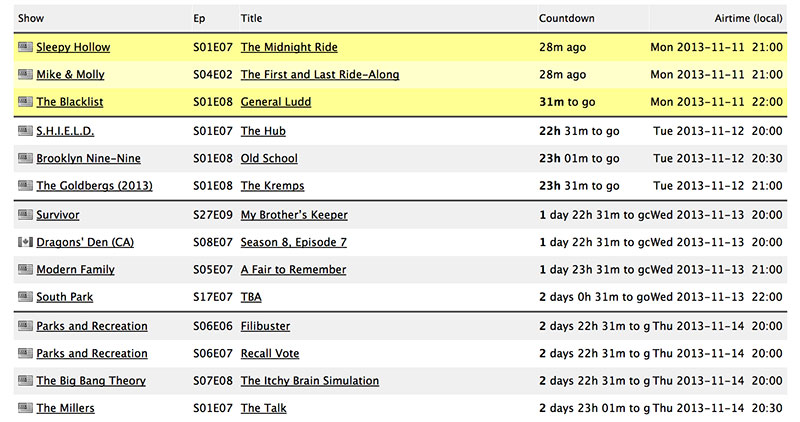Click the flag icon beside Sleepy Hollow

[25, 47]
